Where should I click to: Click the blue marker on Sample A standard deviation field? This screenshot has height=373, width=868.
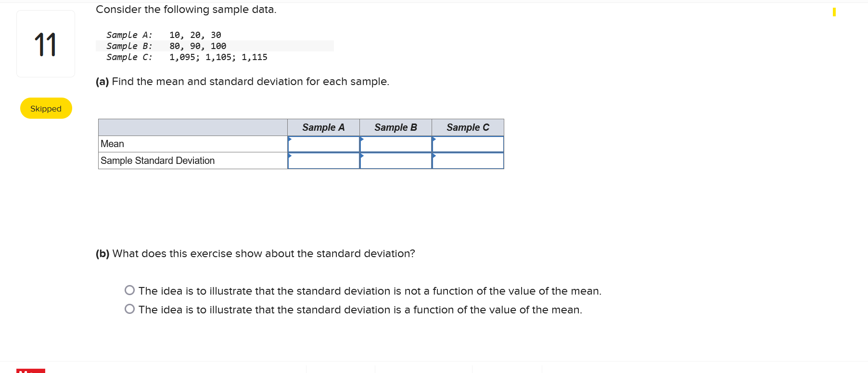(290, 156)
